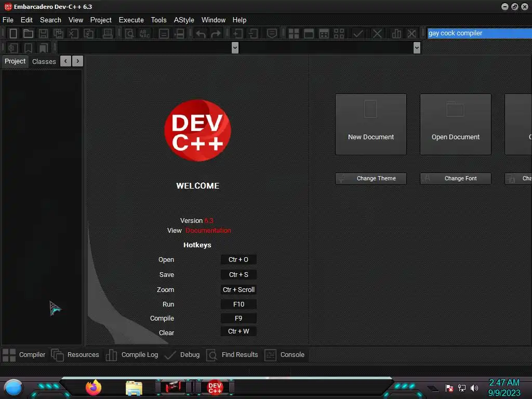This screenshot has width=532, height=399.
Task: Click the Run window toolbar icon
Action: [x=309, y=33]
